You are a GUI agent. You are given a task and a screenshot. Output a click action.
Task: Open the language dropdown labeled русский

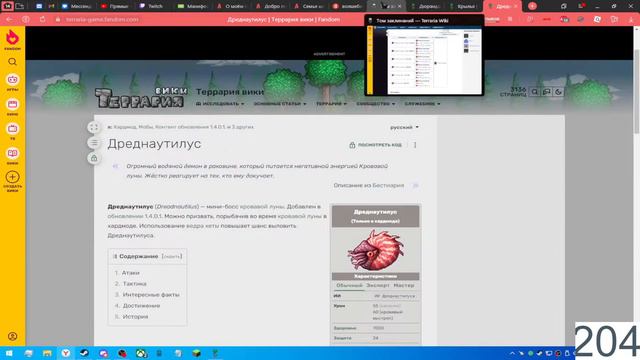click(404, 127)
